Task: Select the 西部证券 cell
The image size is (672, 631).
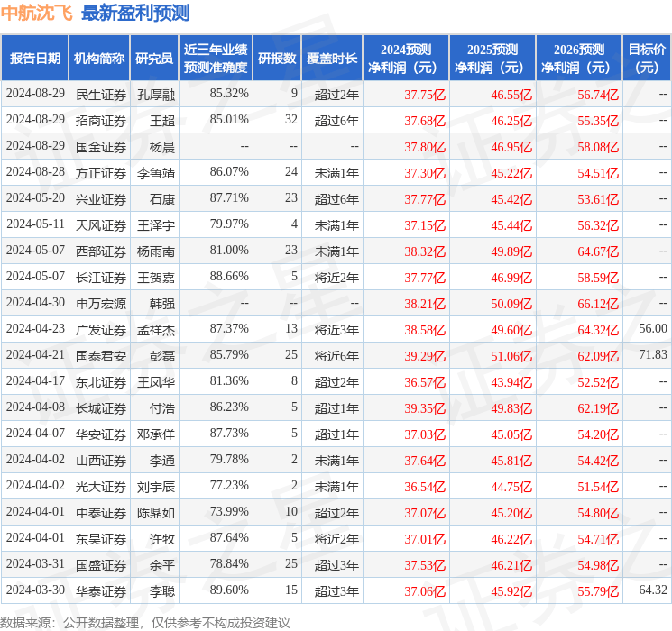Action: coord(101,251)
